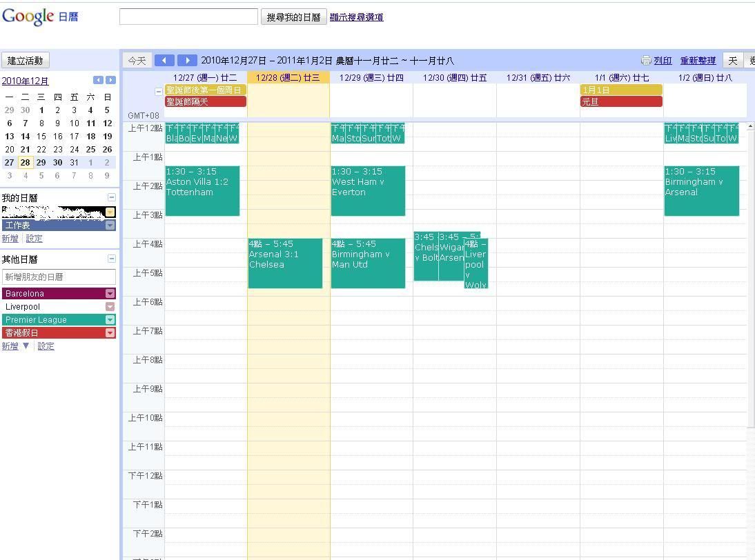Open the 1月1日 all-day event
The width and height of the screenshot is (755, 560).
621,90
